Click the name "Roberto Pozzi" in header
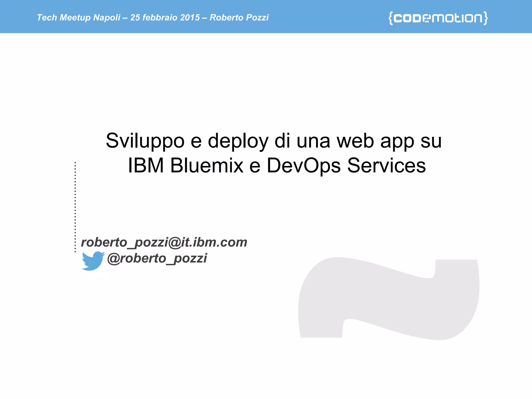This screenshot has width=532, height=399. [239, 17]
